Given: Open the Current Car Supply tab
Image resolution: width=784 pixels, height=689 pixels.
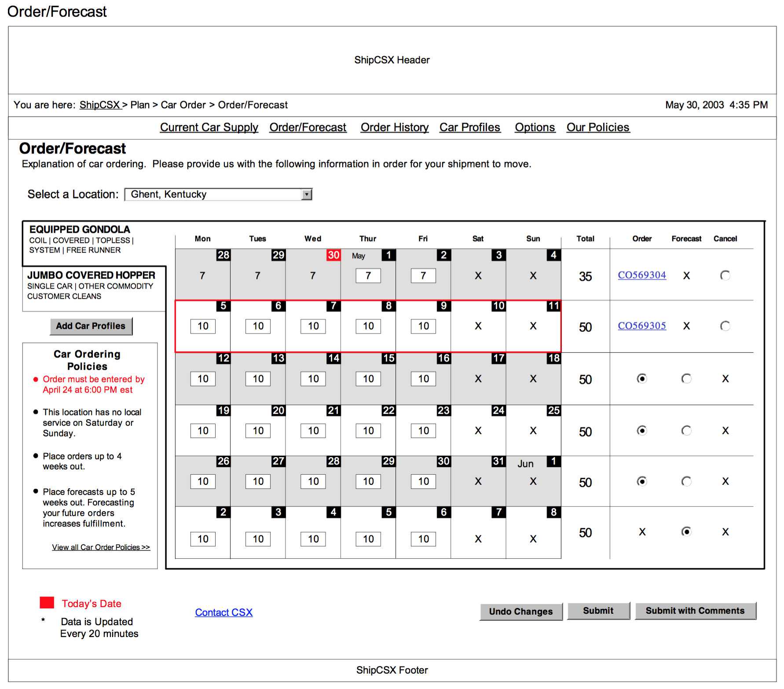Looking at the screenshot, I should pos(209,128).
